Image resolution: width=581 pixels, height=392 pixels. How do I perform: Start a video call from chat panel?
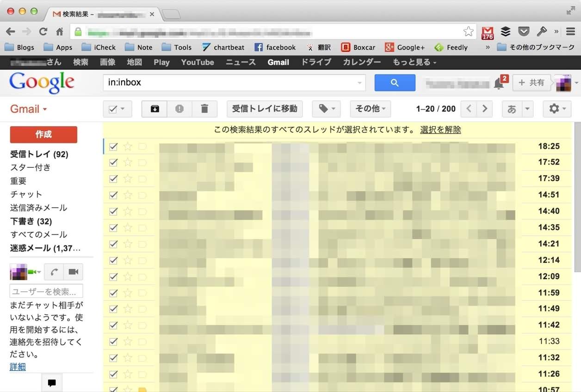73,272
